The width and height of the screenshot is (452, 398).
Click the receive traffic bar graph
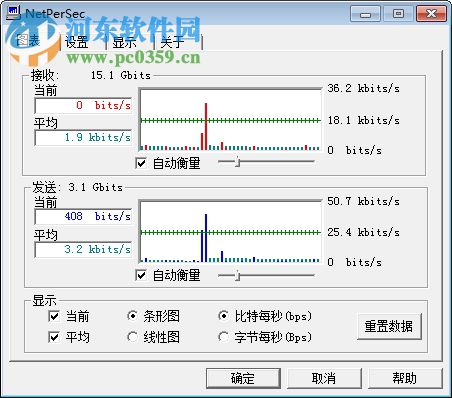point(230,120)
